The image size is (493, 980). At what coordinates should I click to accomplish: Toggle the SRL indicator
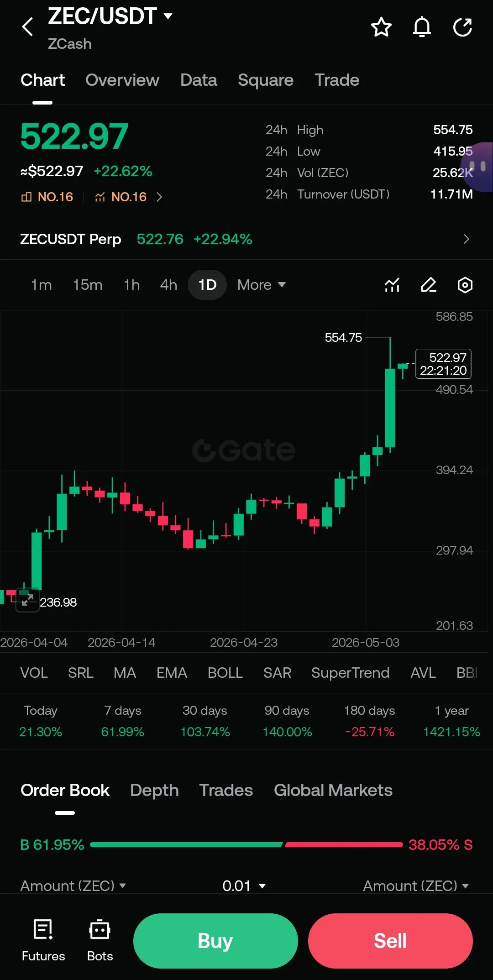81,673
